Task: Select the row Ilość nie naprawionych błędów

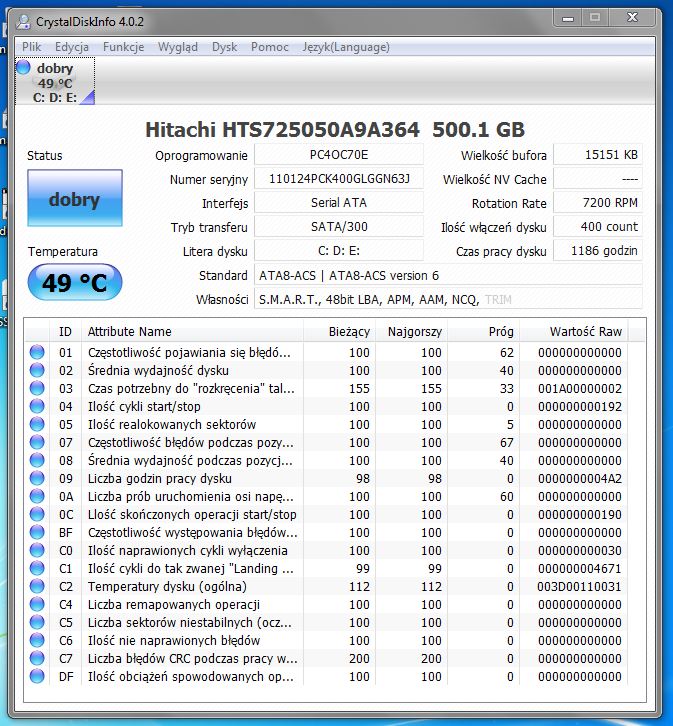Action: (326, 640)
